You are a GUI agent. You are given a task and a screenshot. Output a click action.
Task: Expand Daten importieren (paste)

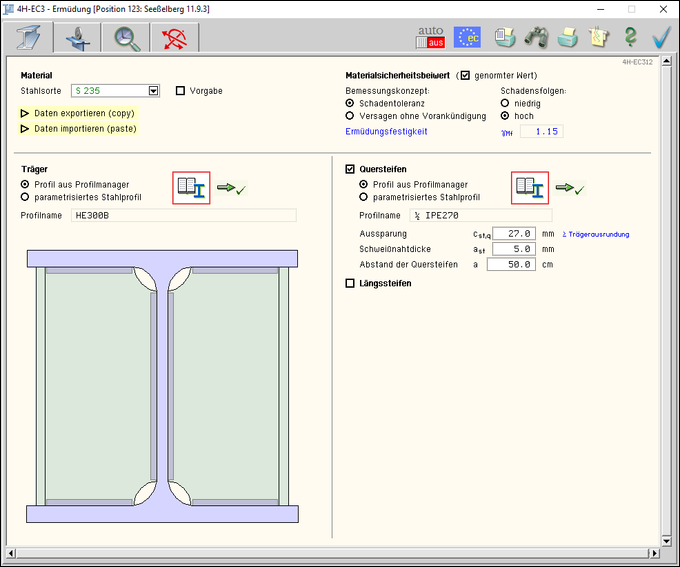click(x=25, y=129)
